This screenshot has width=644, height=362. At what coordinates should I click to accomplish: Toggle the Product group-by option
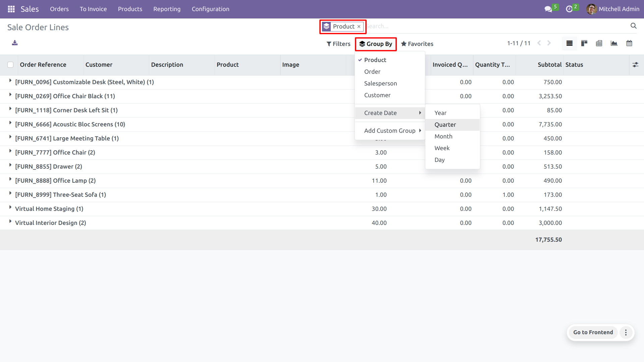375,60
